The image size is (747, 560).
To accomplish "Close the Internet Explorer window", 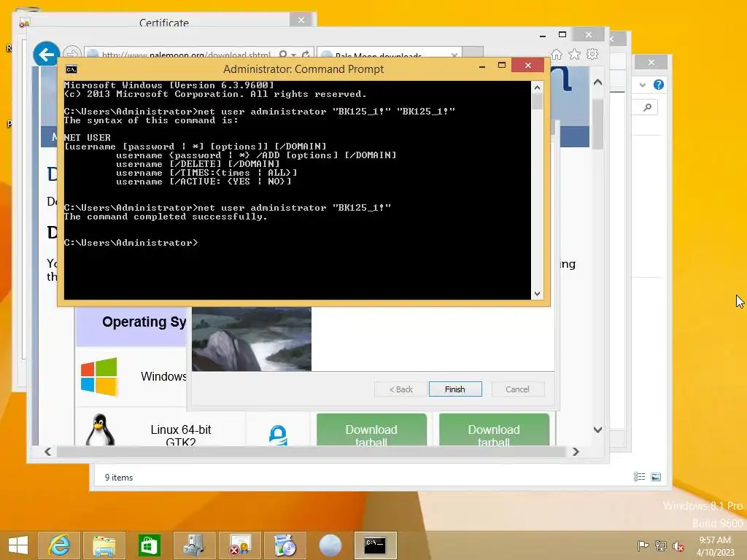I will click(x=589, y=34).
